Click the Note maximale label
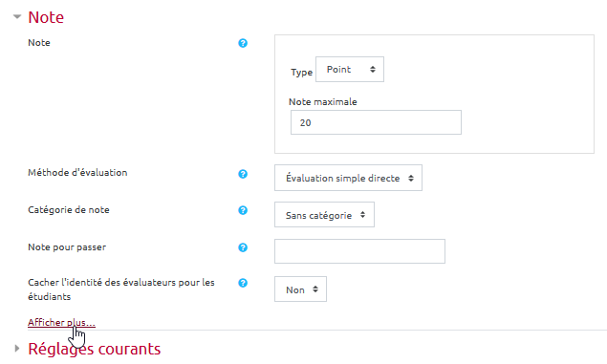607x364 pixels. pyautogui.click(x=322, y=101)
